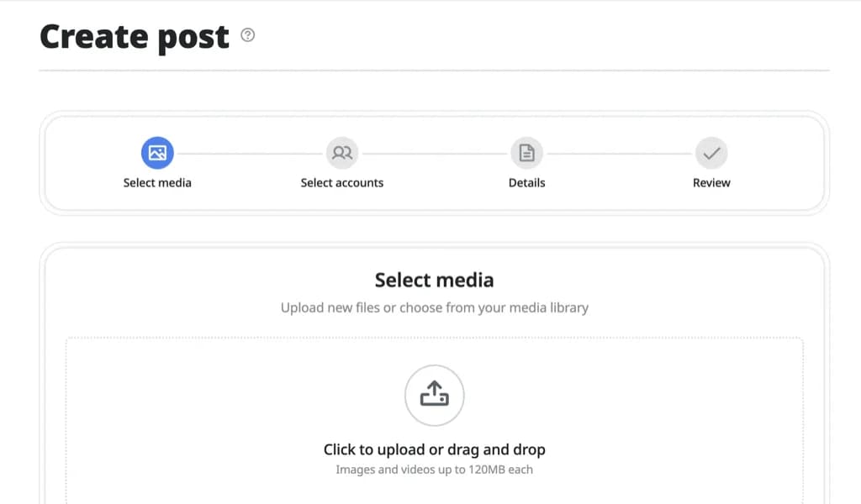Click the connector line between Select media and Select accounts
The image size is (861, 504).
click(x=250, y=154)
